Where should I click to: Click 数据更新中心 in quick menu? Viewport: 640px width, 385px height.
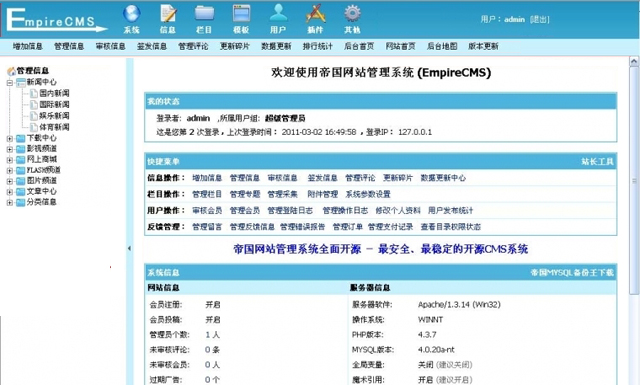pos(443,178)
